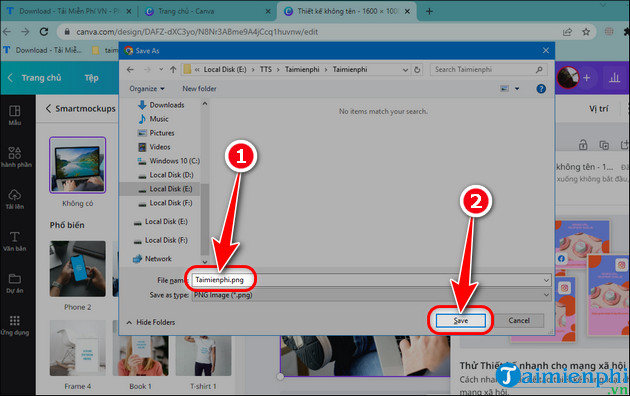Click the lock icon in Canva editor
This screenshot has width=630, height=396.
click(583, 145)
